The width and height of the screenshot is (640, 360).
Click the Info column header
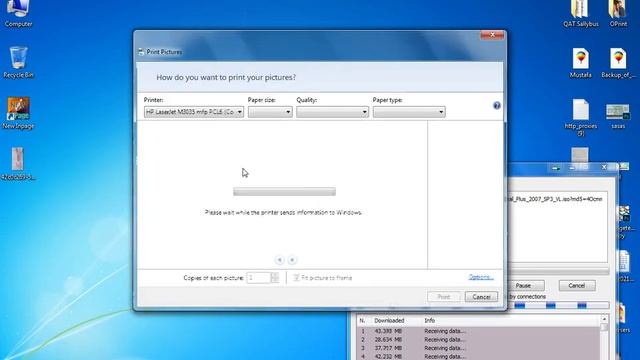click(x=429, y=320)
